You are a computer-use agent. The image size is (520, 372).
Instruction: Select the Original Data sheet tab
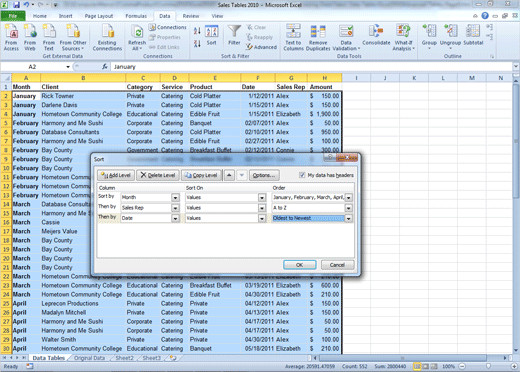click(89, 358)
